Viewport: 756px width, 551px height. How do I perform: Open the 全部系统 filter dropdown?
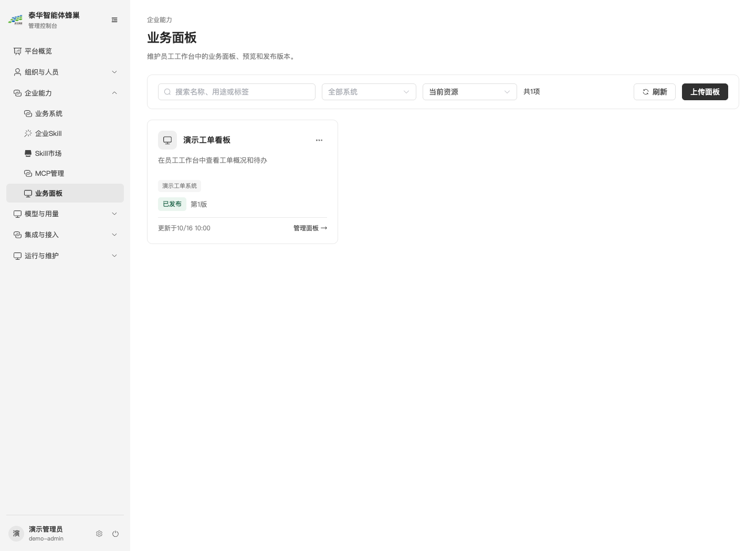pyautogui.click(x=369, y=92)
